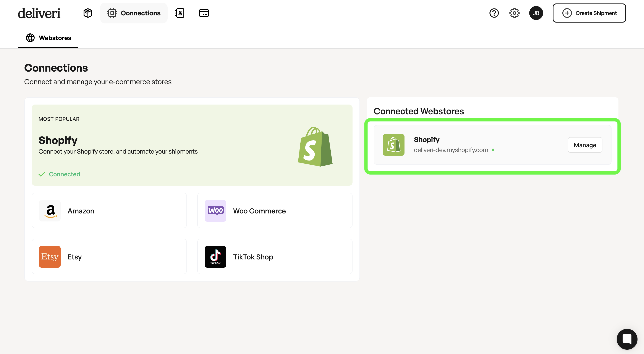Select the Amazon connection card
Image resolution: width=644 pixels, height=354 pixels.
109,211
